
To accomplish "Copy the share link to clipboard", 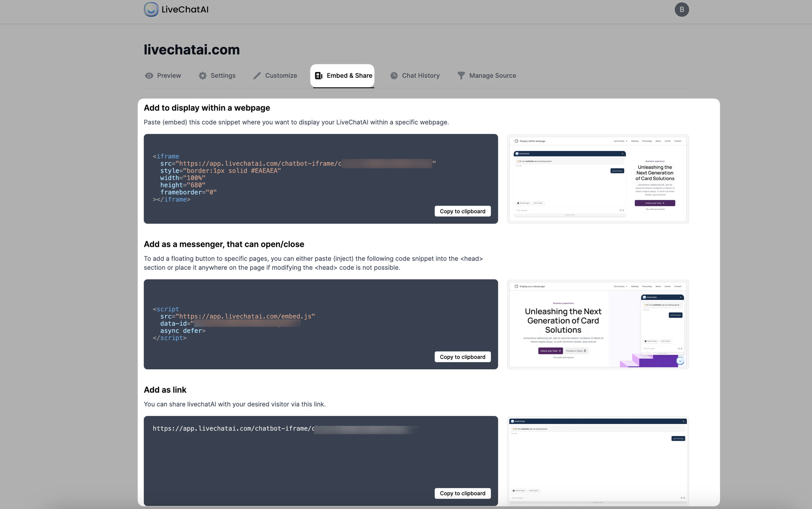I will pos(462,493).
